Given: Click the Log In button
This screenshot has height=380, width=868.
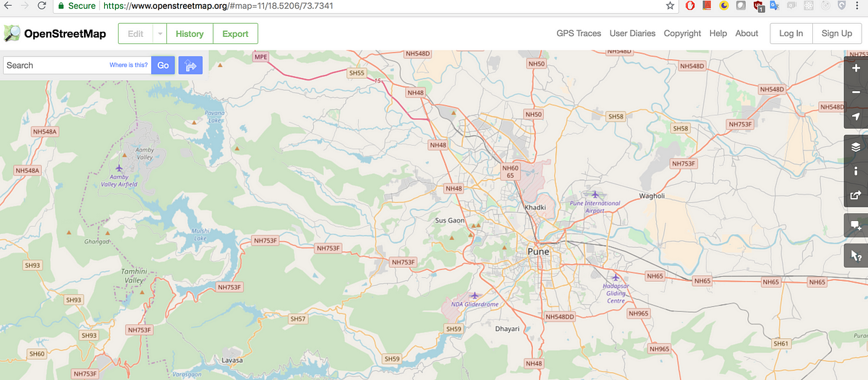Looking at the screenshot, I should (x=791, y=33).
